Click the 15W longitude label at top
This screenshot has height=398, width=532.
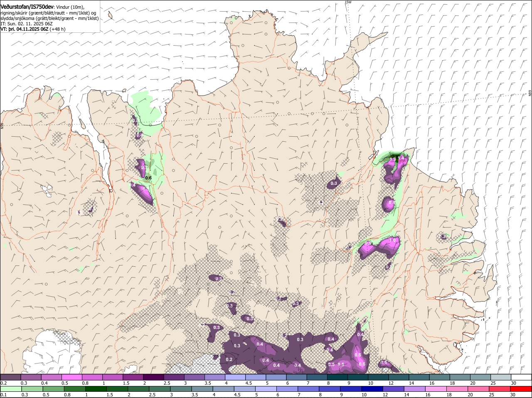pos(348,2)
